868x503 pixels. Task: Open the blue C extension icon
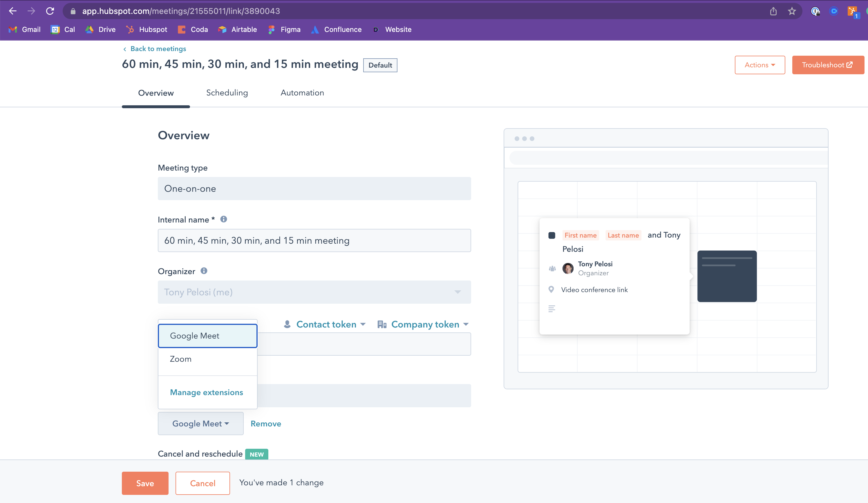click(x=834, y=11)
